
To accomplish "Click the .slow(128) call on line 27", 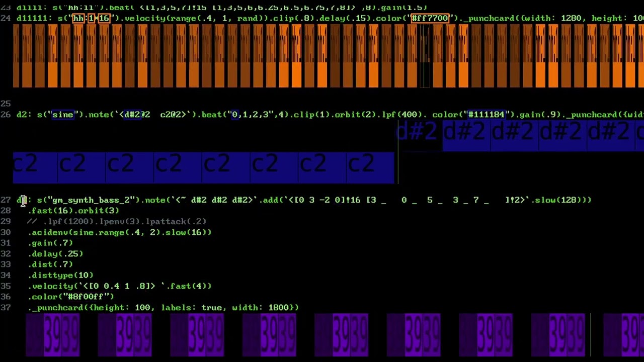I will (555, 200).
